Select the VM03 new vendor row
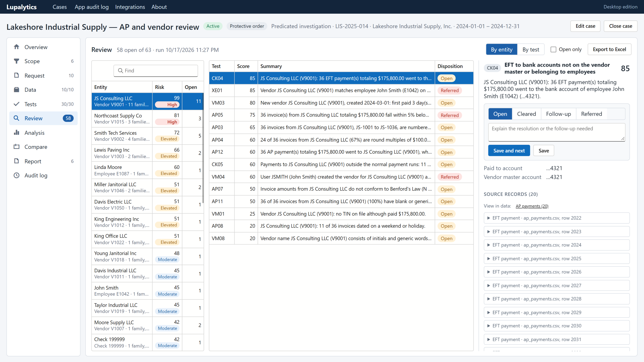The image size is (644, 362). click(341, 103)
